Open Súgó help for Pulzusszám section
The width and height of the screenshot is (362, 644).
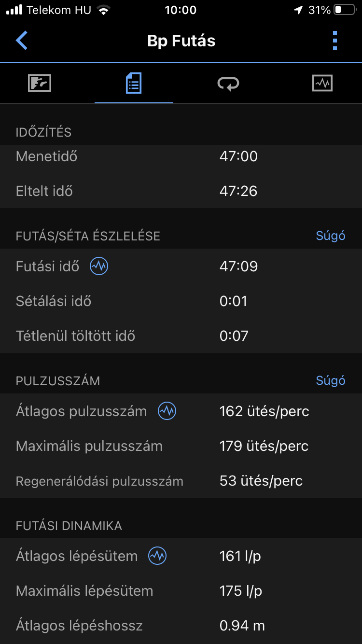(x=331, y=380)
